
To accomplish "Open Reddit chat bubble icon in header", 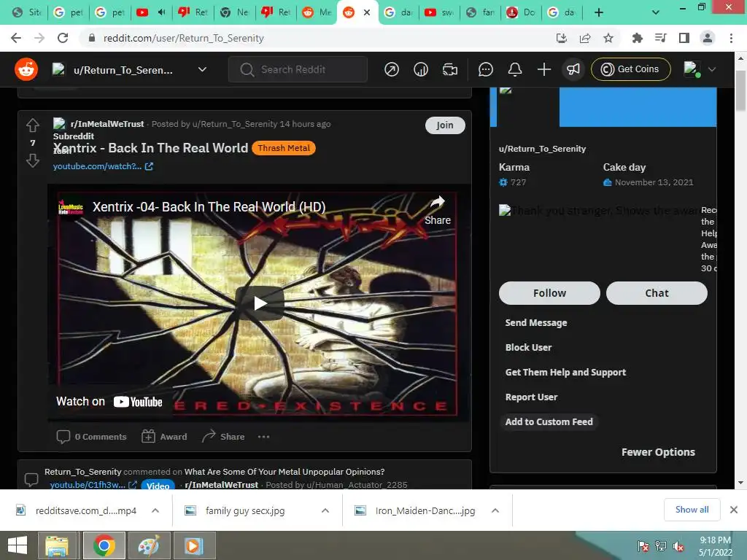I will click(x=485, y=69).
